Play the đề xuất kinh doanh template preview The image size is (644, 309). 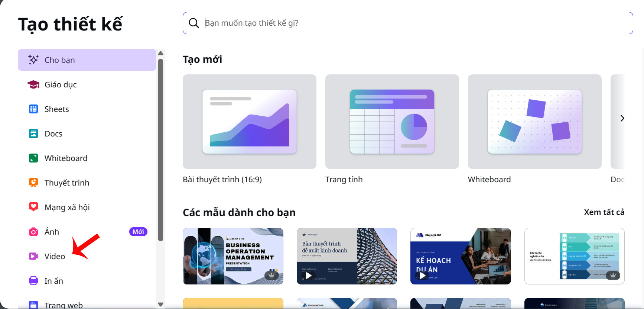[x=308, y=276]
